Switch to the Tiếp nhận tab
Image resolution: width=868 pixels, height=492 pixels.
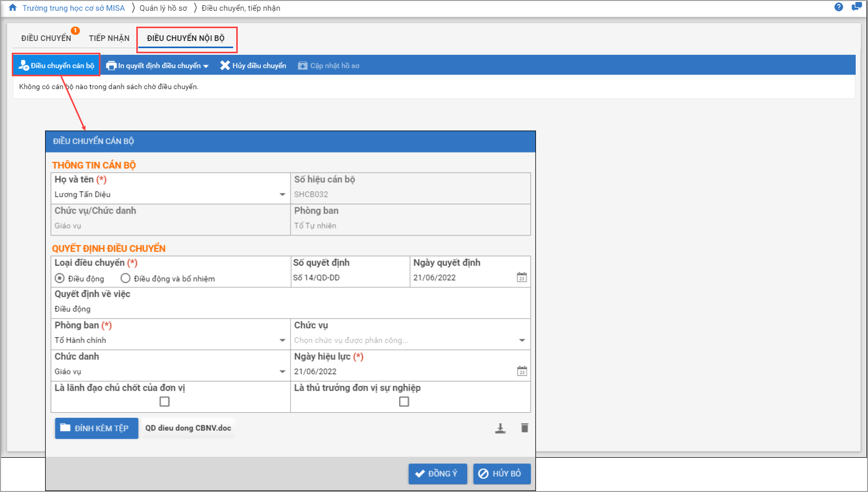[109, 38]
